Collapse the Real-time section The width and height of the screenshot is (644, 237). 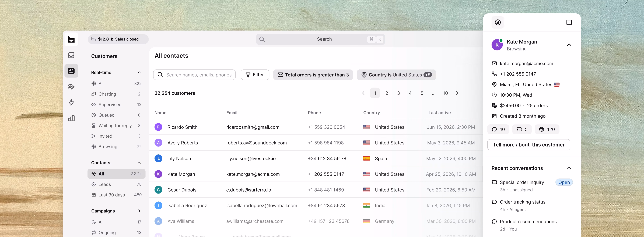139,72
